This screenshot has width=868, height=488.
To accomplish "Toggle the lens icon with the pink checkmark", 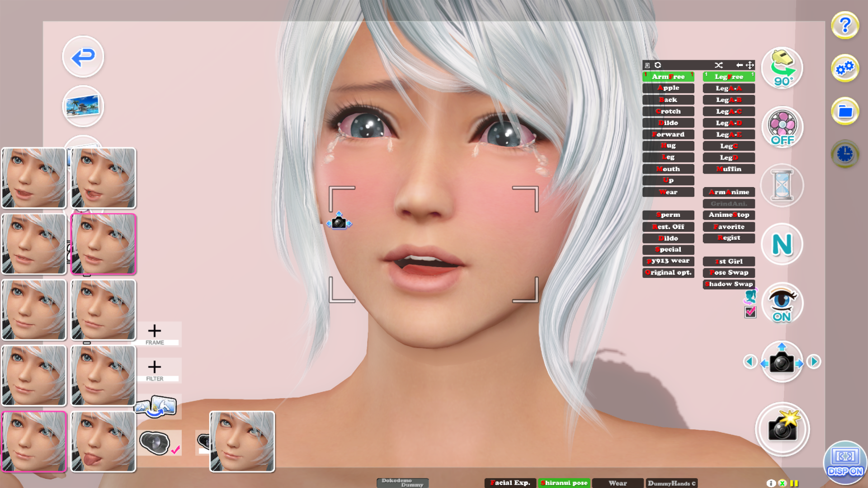I will point(159,443).
